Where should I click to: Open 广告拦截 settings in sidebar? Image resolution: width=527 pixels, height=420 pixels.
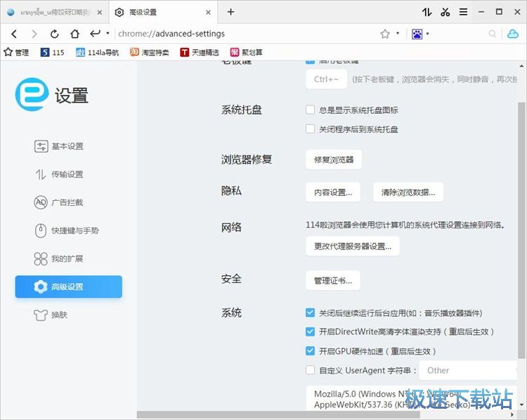click(x=67, y=202)
